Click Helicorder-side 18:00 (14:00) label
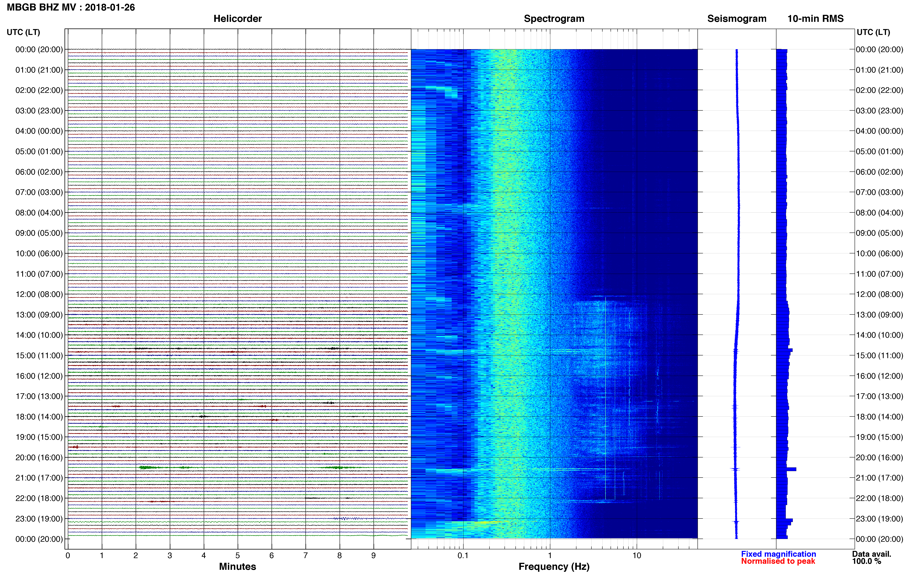 (39, 417)
